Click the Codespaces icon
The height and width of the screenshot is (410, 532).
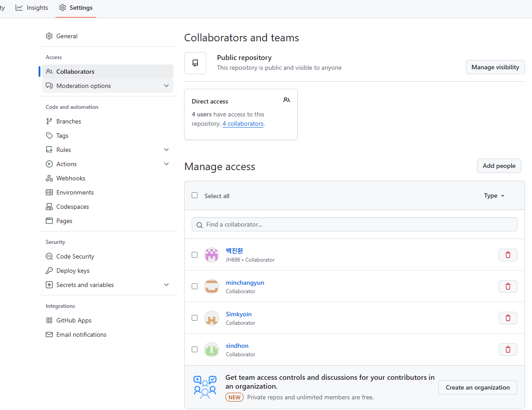tap(49, 207)
